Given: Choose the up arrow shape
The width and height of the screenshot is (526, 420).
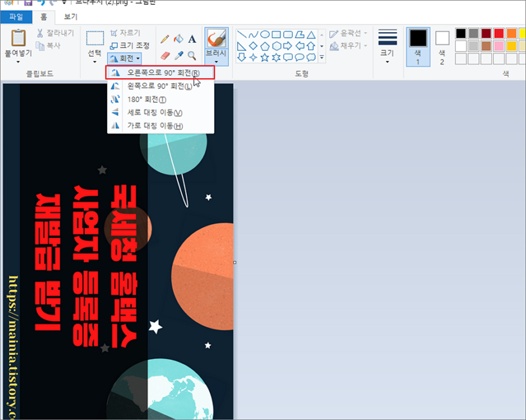Looking at the screenshot, I should click(311, 46).
